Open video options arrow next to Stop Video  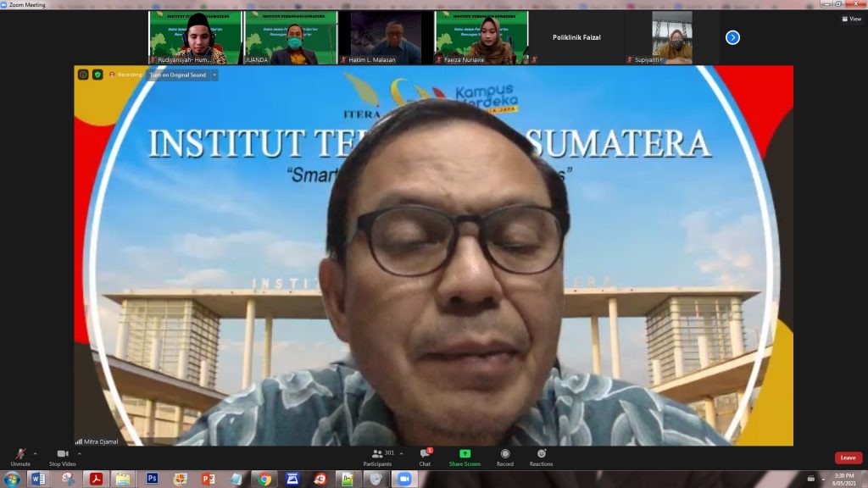pyautogui.click(x=80, y=454)
